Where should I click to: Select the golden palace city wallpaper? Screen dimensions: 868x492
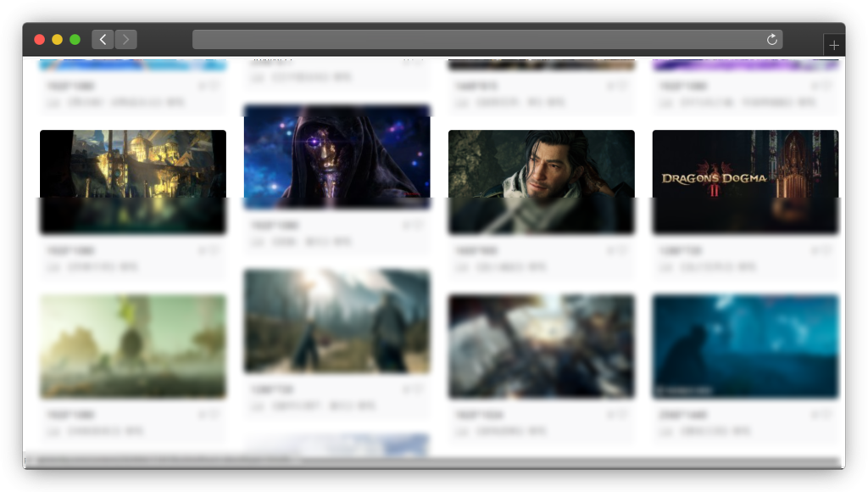coord(133,182)
